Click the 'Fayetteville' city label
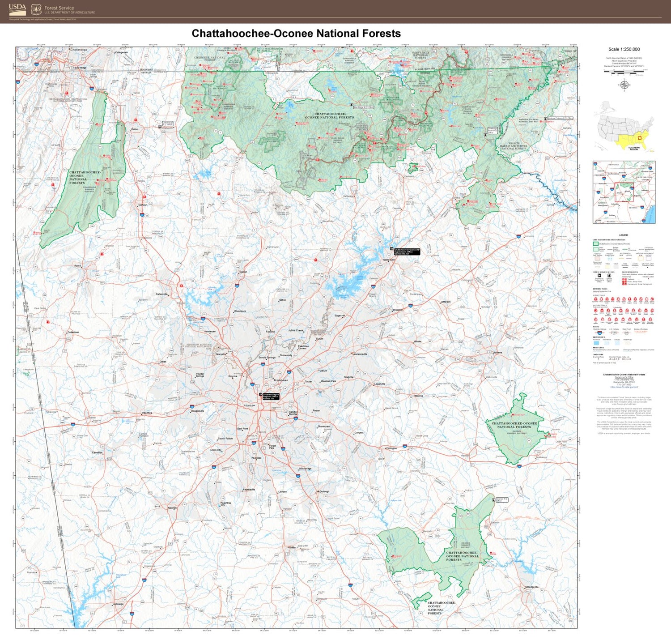Viewport: 671px width, 644px height. click(x=249, y=490)
